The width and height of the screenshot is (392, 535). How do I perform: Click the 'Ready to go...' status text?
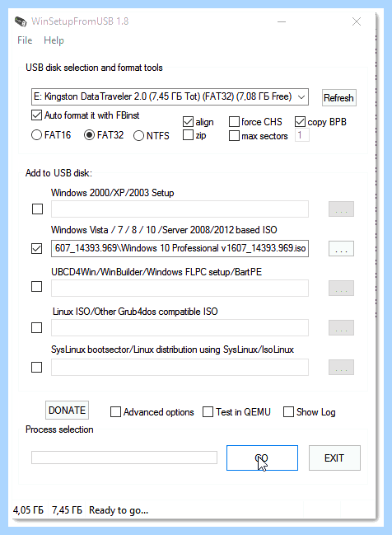[119, 510]
